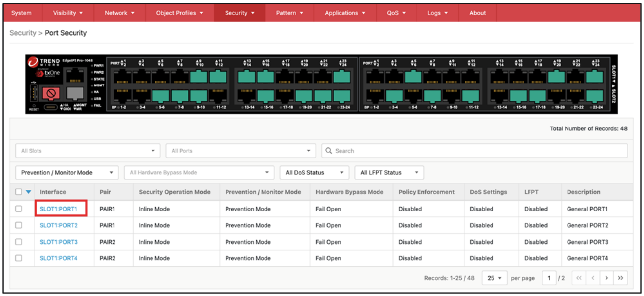Click the blue sort arrow beside header checkbox
Viewport: 644px width, 296px height.
[x=28, y=192]
